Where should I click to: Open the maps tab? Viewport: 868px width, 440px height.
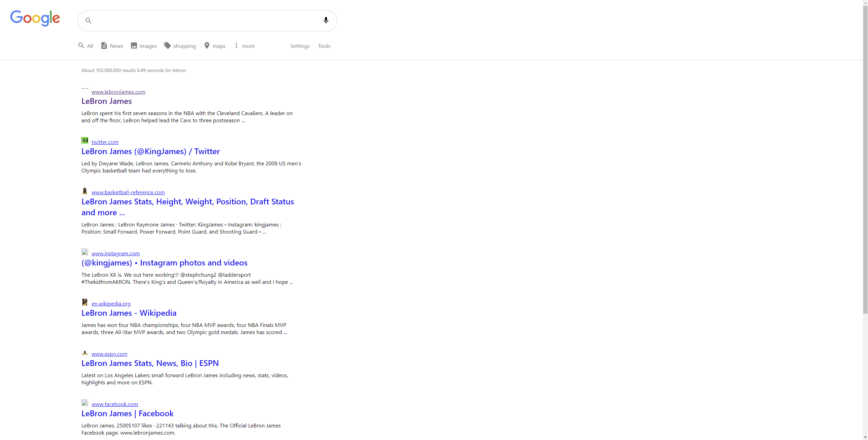point(215,46)
